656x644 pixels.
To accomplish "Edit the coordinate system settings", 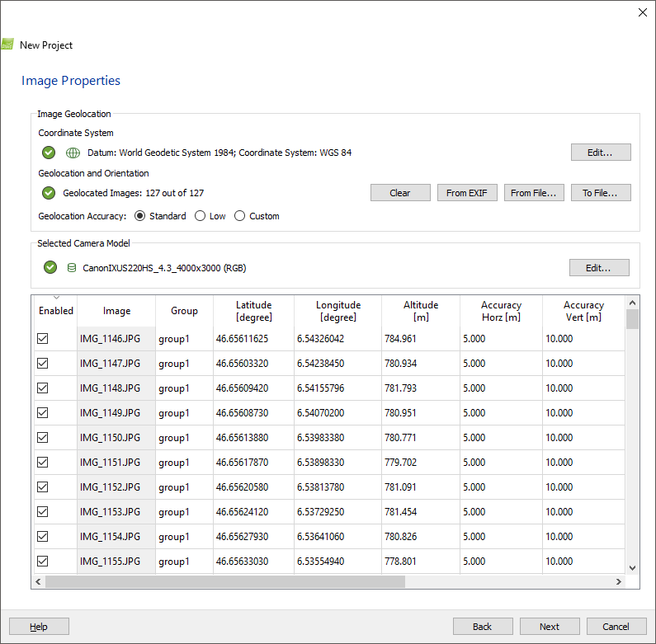I will pyautogui.click(x=601, y=153).
